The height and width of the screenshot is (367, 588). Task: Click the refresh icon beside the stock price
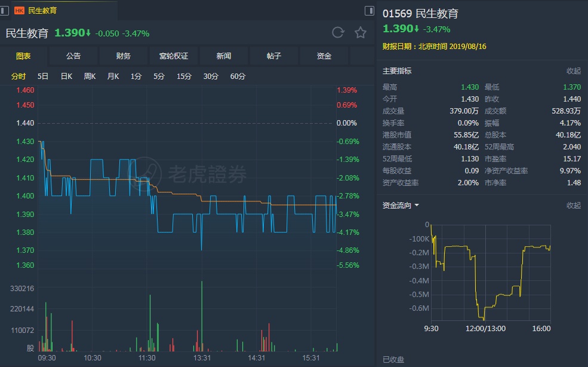coord(338,32)
